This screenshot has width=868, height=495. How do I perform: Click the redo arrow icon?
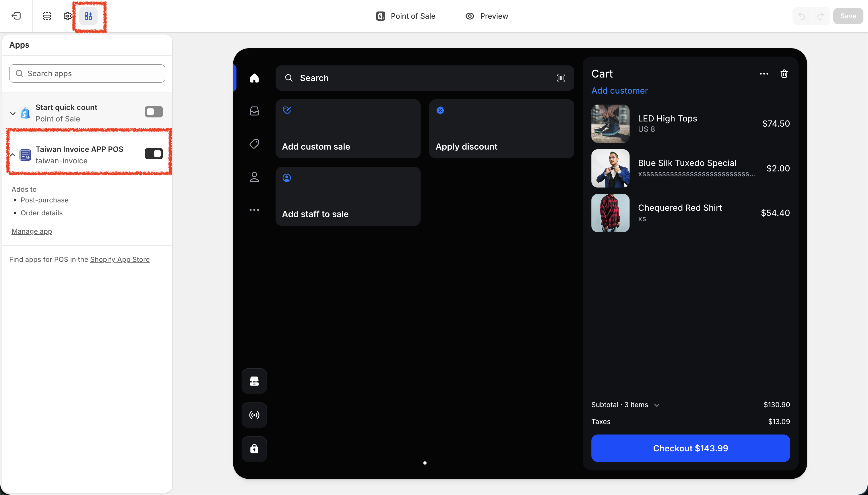coord(820,16)
